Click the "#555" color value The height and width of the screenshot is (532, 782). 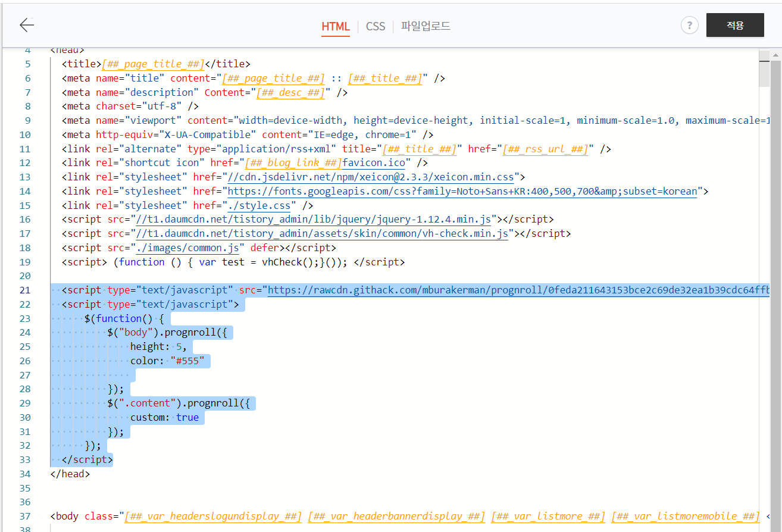click(x=187, y=361)
